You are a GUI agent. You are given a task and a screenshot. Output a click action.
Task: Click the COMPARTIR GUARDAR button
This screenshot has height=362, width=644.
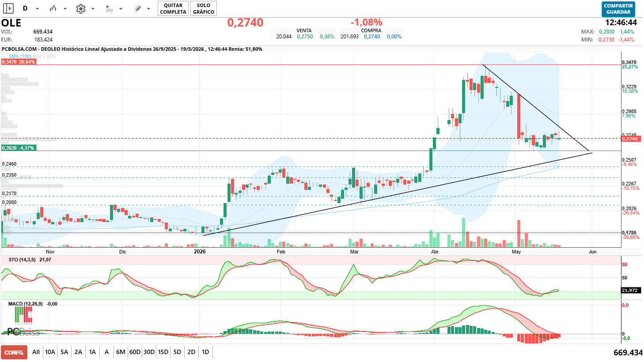pos(618,9)
